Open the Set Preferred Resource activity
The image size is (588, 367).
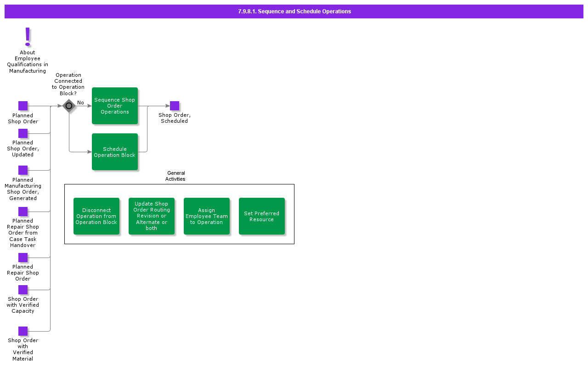[262, 216]
